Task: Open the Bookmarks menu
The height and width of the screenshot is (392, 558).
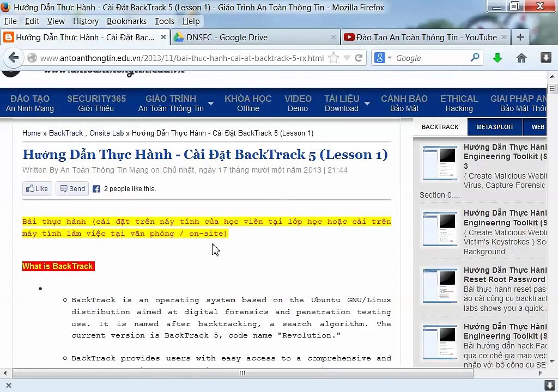Action: (x=126, y=21)
